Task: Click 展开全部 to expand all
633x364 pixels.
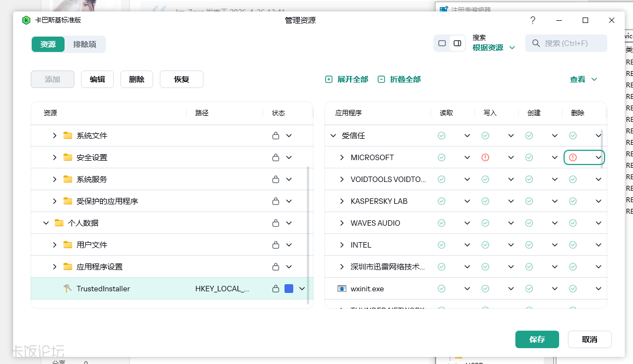Action: (347, 79)
